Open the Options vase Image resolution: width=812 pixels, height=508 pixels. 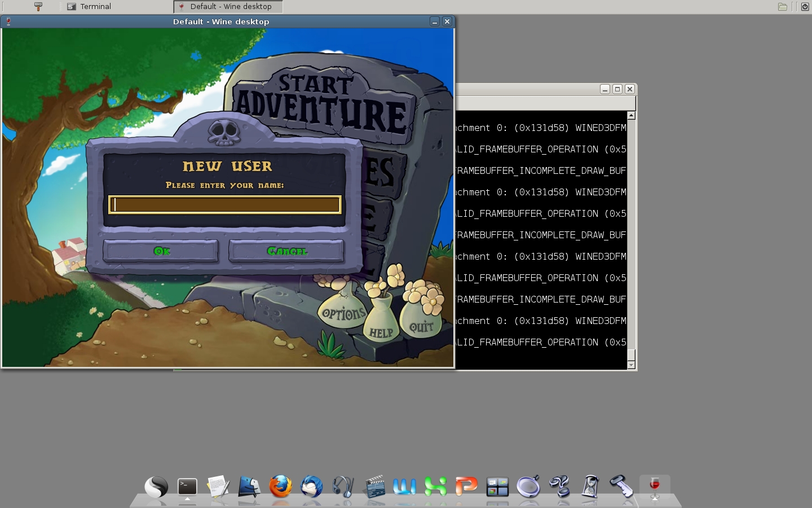coord(343,310)
